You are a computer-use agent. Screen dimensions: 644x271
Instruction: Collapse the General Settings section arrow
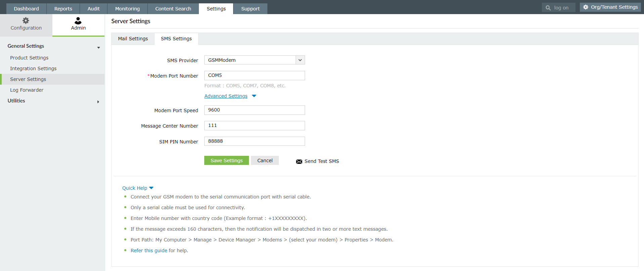(98, 48)
